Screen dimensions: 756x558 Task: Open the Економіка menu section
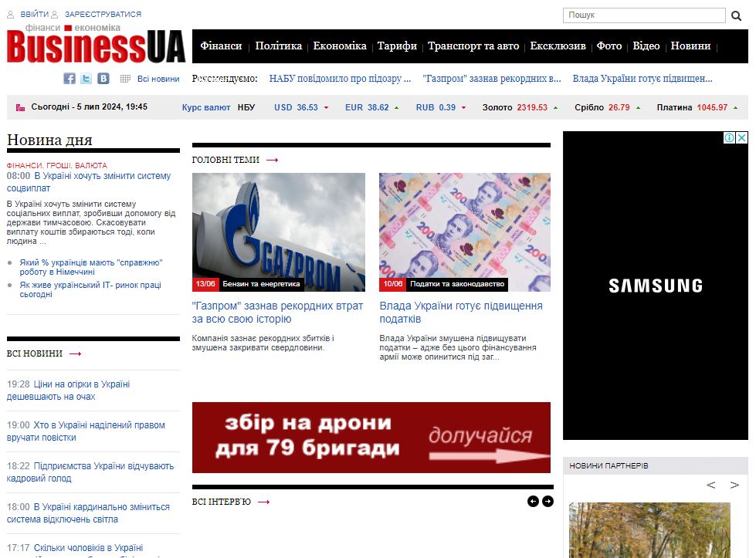340,46
